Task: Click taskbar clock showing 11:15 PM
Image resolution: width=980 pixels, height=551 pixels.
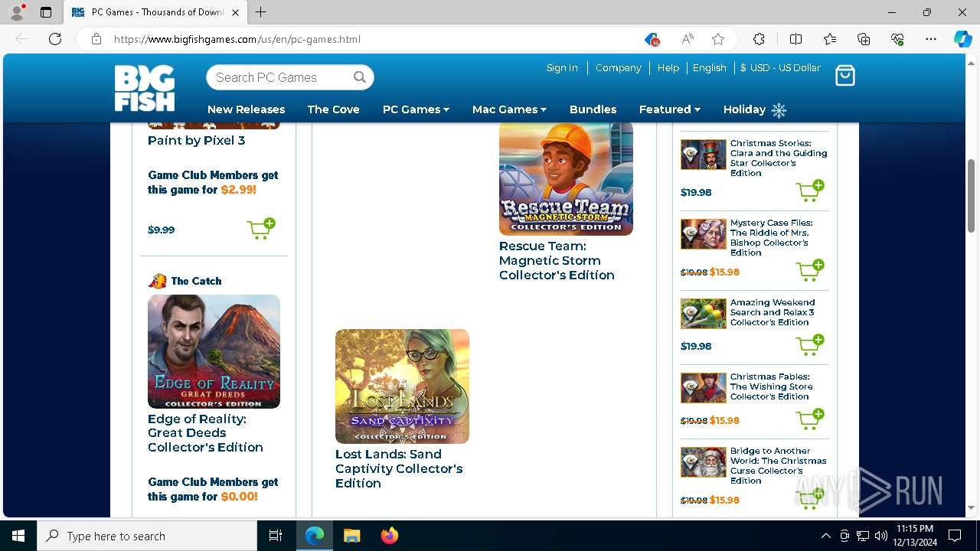Action: tap(914, 536)
